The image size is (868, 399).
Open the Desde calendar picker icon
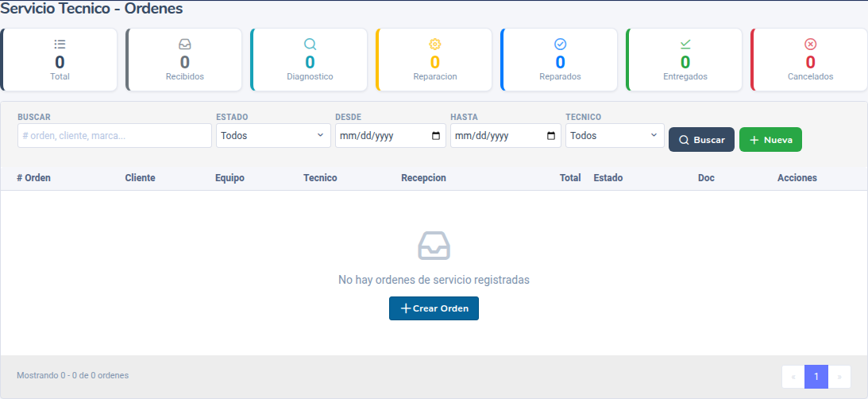click(x=436, y=136)
